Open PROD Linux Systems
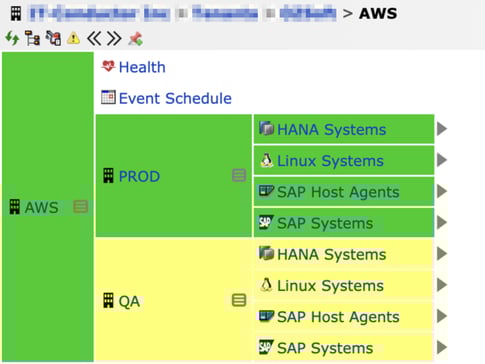Viewport: 485px width, 364px height. [330, 161]
